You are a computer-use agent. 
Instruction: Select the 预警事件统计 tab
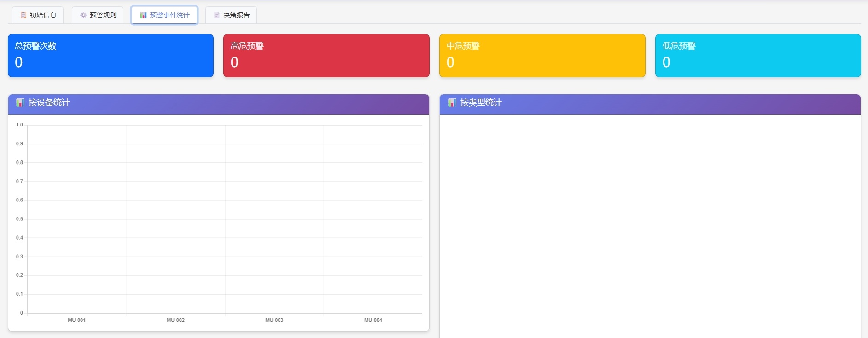(x=164, y=15)
